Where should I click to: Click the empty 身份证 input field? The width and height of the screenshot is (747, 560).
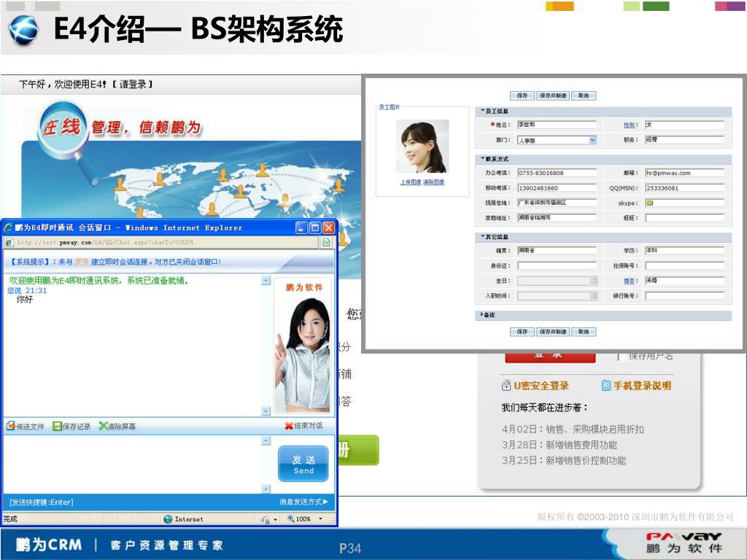(x=557, y=265)
